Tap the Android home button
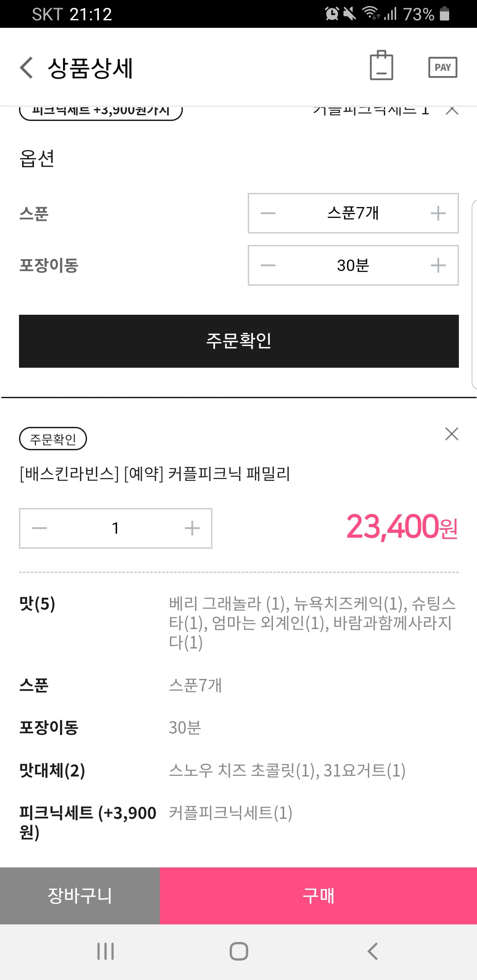Screen dimensions: 477x980 click(x=239, y=951)
